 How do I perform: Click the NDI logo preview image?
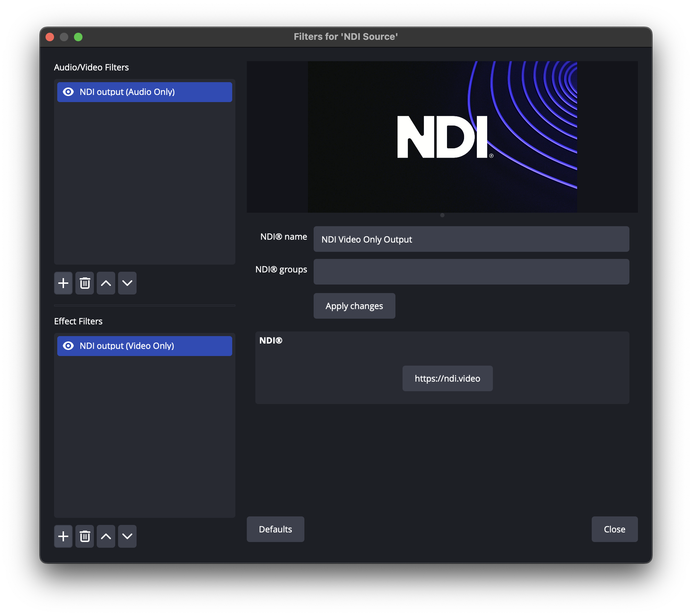click(442, 137)
